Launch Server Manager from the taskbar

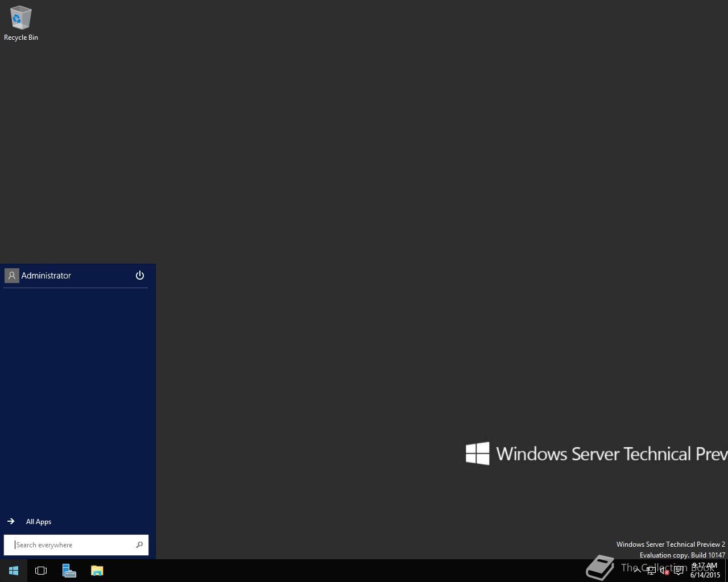69,571
